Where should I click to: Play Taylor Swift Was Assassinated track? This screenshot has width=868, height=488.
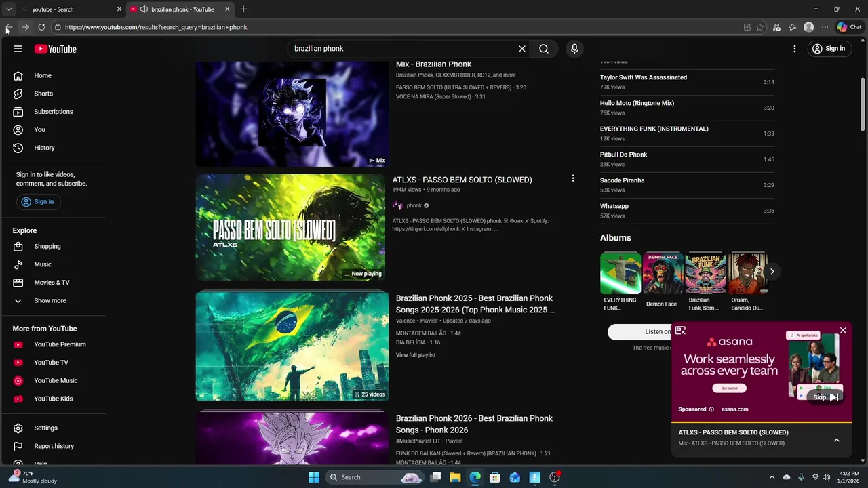click(x=687, y=82)
